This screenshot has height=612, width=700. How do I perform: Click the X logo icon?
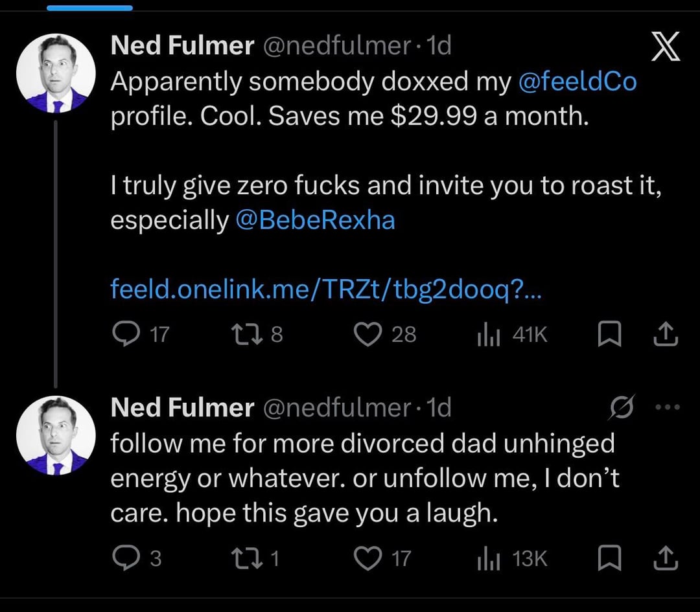tap(665, 48)
